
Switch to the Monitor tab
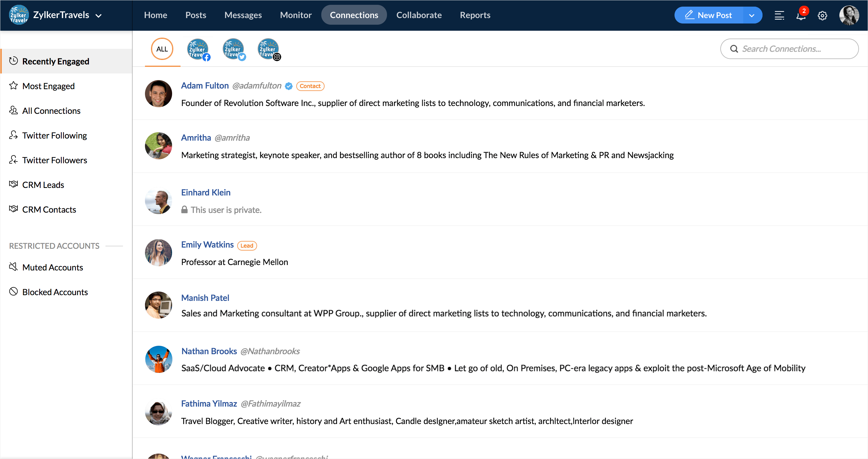tap(295, 15)
